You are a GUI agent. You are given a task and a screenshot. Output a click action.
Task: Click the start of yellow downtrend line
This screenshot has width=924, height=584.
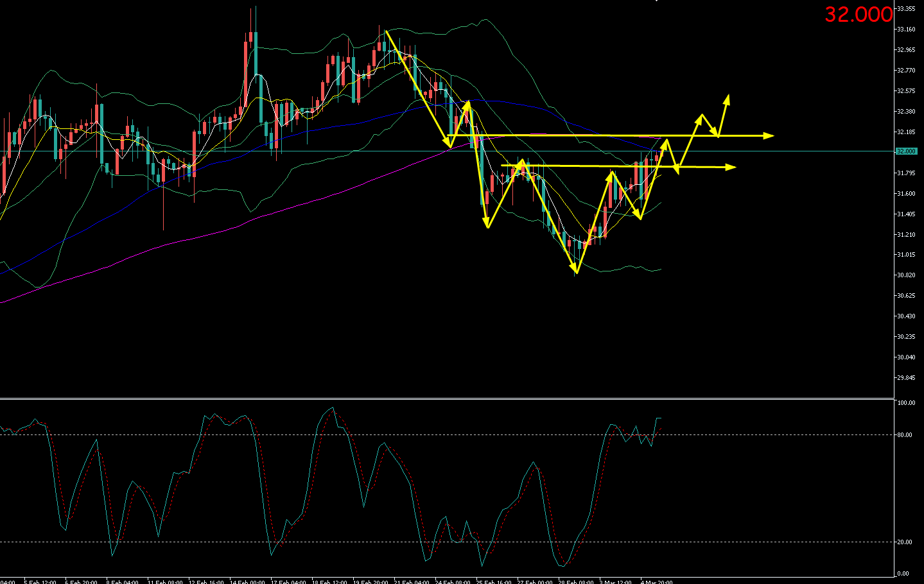[x=385, y=31]
